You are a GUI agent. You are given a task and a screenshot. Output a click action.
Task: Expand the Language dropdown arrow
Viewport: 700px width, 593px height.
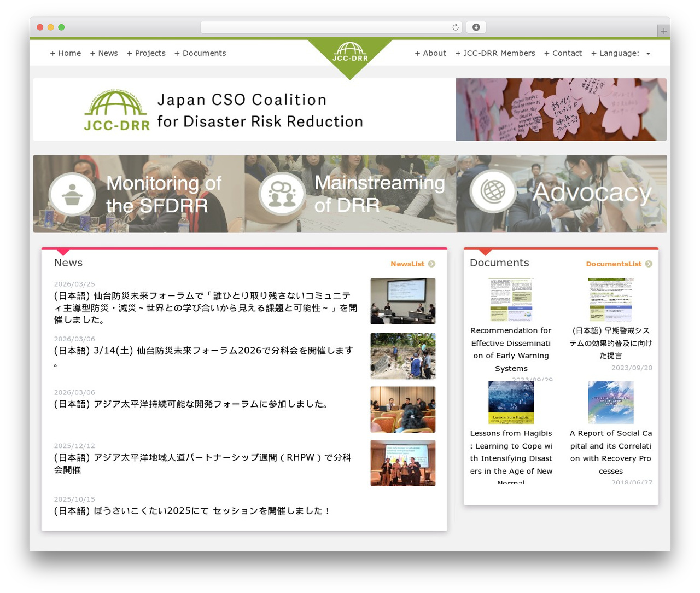(648, 54)
